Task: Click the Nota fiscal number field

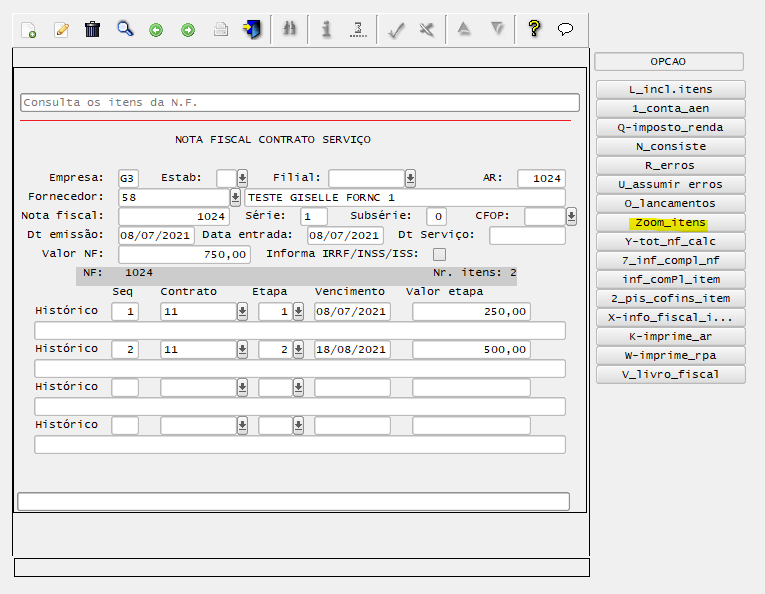Action: coord(174,217)
